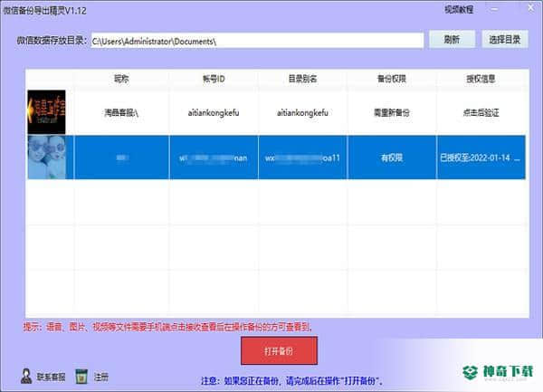Click the 注册 register icon
The height and width of the screenshot is (392, 543).
click(81, 377)
